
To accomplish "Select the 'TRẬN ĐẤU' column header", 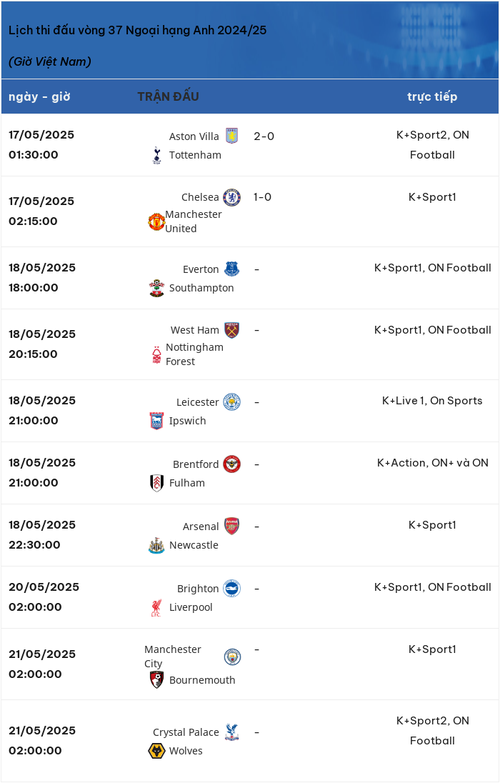I will coord(168,96).
